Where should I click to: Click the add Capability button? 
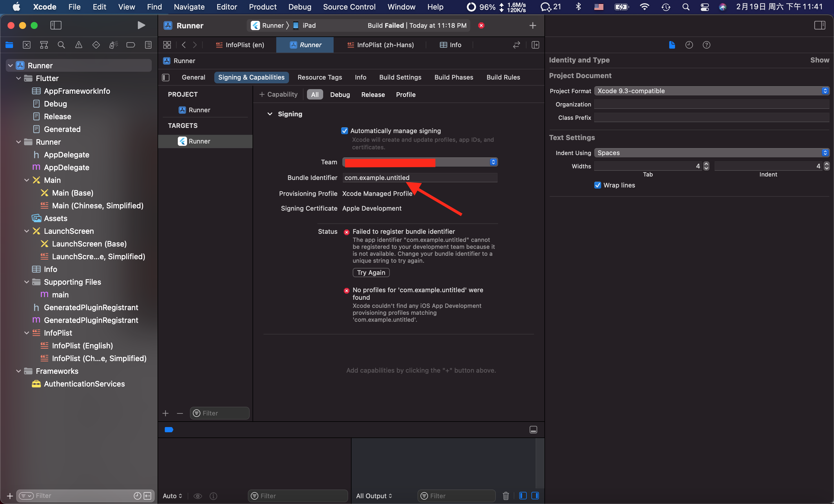pyautogui.click(x=278, y=95)
